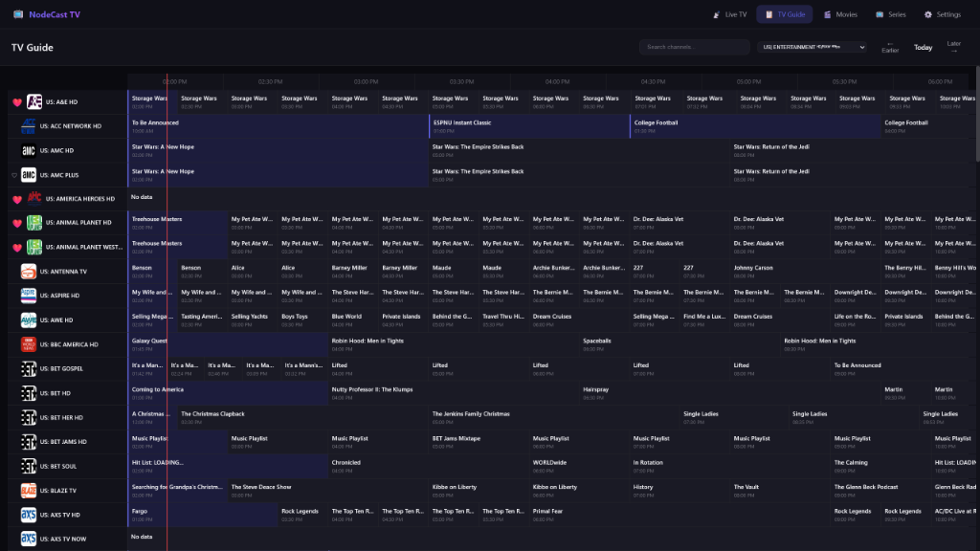Open Spaceballs on BBC America HD
This screenshot has width=980, height=551.
tap(679, 344)
